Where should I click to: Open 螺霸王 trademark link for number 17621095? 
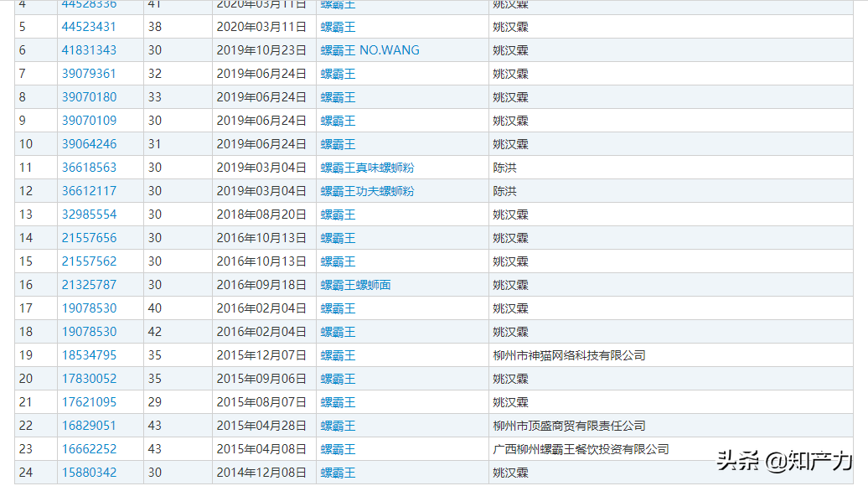coord(338,402)
